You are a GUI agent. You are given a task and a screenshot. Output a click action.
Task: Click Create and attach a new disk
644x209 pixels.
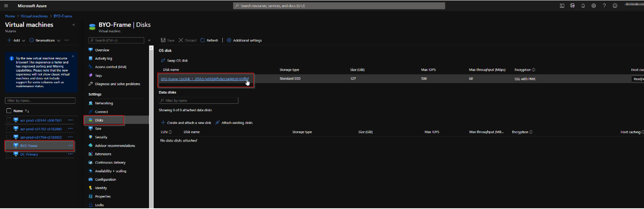pyautogui.click(x=189, y=123)
